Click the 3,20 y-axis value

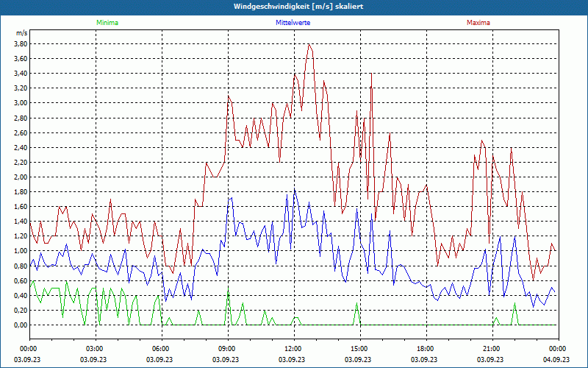[x=21, y=88]
